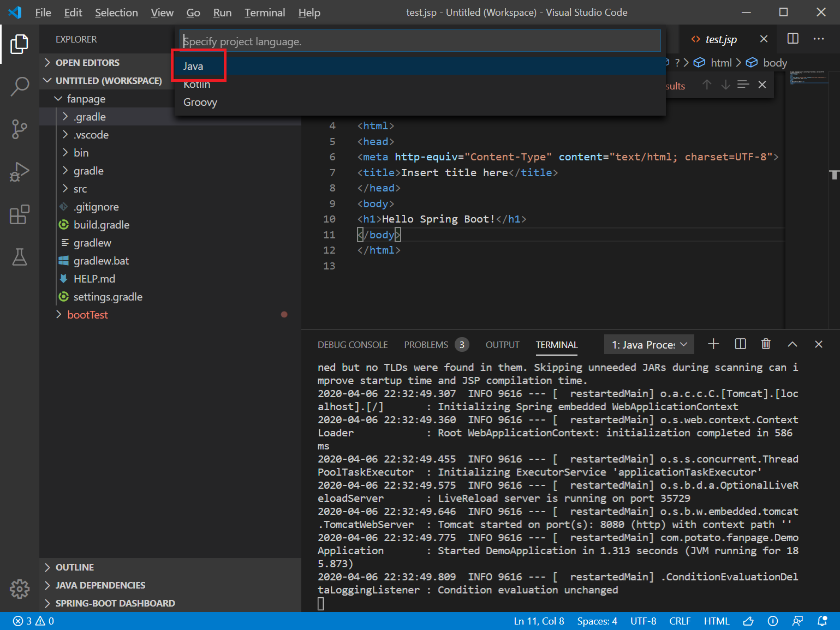Open the info icon in status bar
840x630 pixels.
pyautogui.click(x=773, y=621)
